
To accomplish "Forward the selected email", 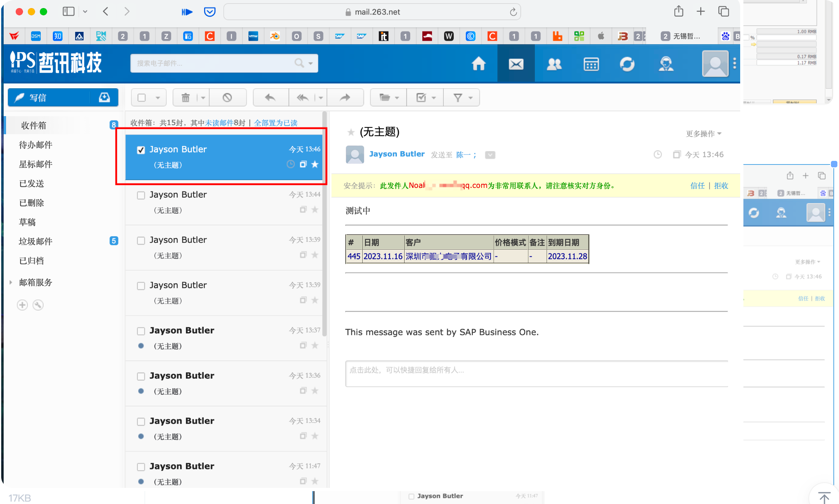I will 345,98.
